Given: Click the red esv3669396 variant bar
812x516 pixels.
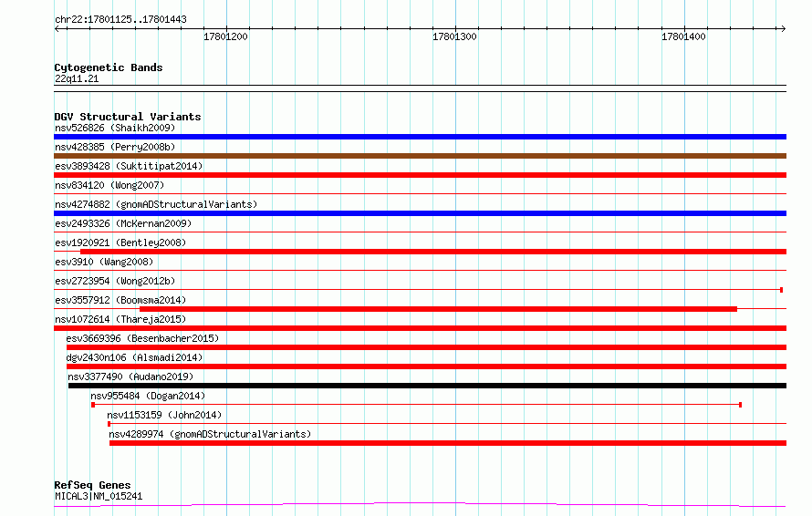Looking at the screenshot, I should tap(426, 347).
